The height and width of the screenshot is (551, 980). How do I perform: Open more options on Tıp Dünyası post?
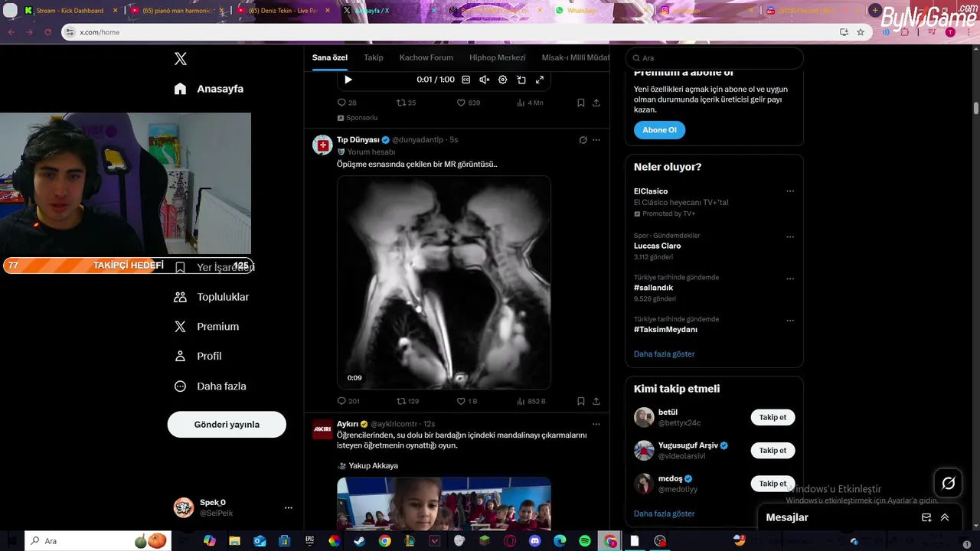596,140
